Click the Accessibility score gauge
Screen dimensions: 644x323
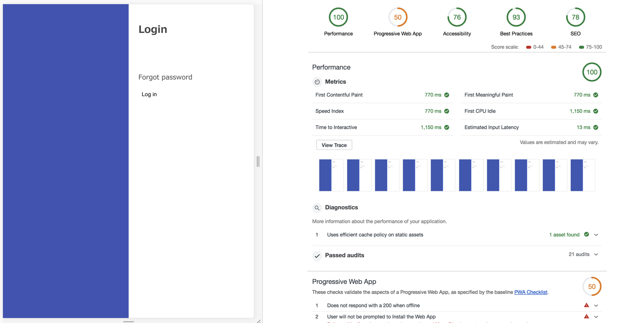[457, 17]
